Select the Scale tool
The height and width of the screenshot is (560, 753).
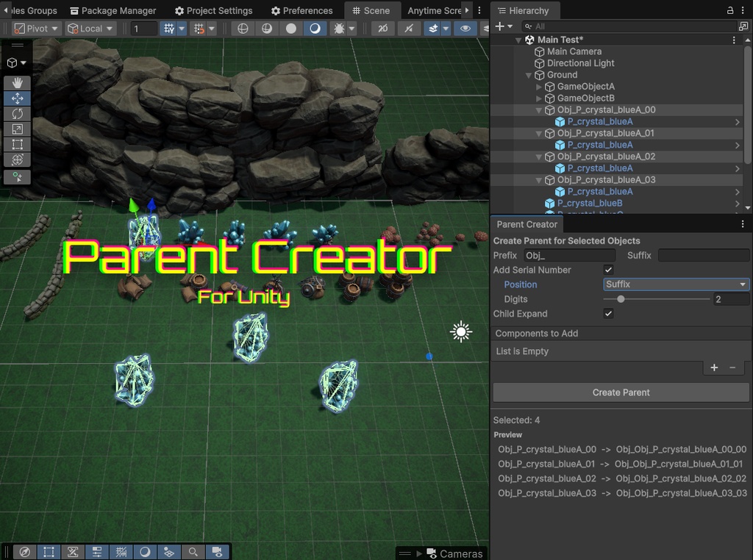coord(18,129)
